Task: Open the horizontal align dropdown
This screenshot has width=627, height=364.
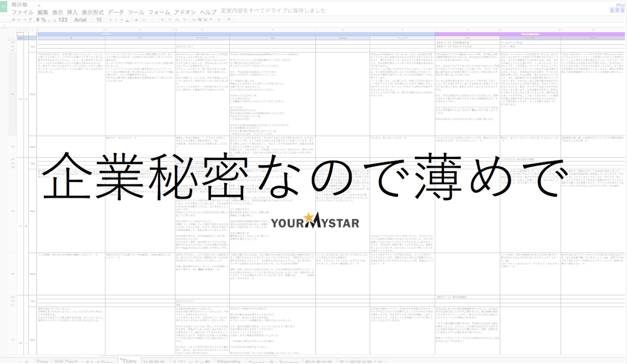Action: click(163, 20)
